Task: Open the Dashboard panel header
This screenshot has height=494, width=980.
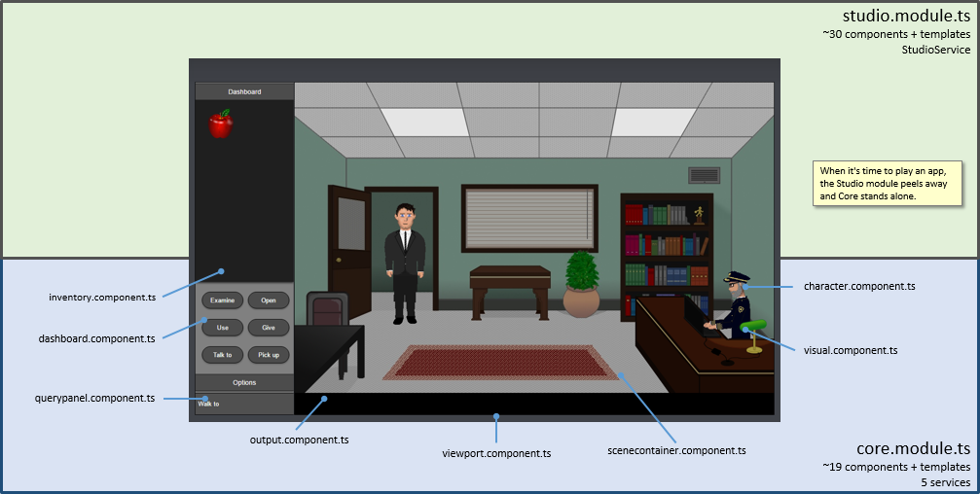Action: (244, 91)
